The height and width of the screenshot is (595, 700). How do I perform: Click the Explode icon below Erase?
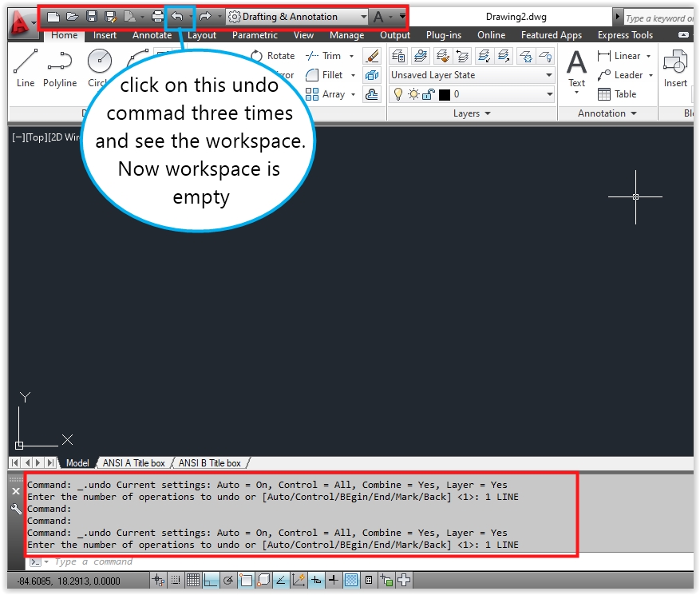(371, 75)
